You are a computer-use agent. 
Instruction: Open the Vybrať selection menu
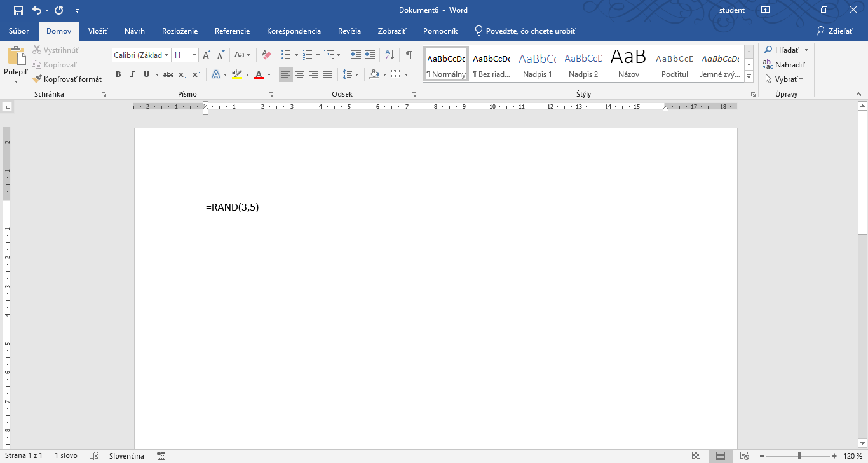click(x=784, y=79)
